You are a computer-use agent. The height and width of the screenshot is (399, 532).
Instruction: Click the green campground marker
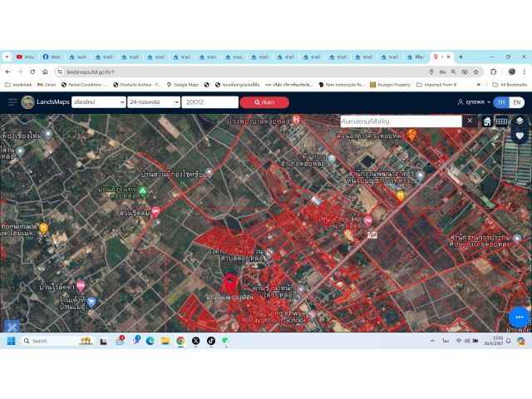(x=143, y=192)
